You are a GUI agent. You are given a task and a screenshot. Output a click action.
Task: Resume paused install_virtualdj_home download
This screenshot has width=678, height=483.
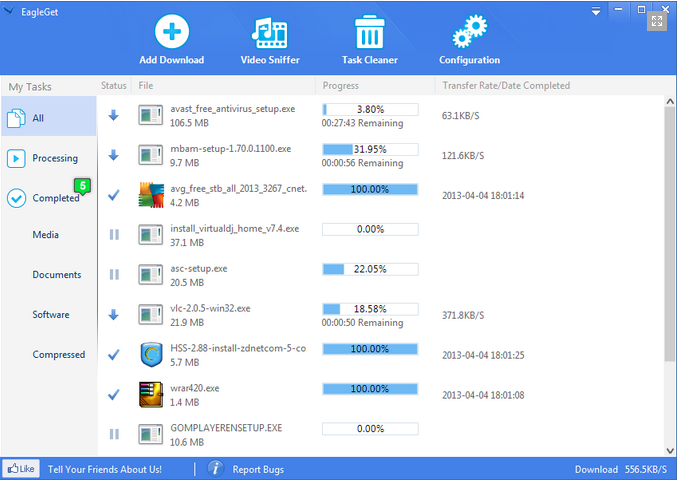point(114,235)
